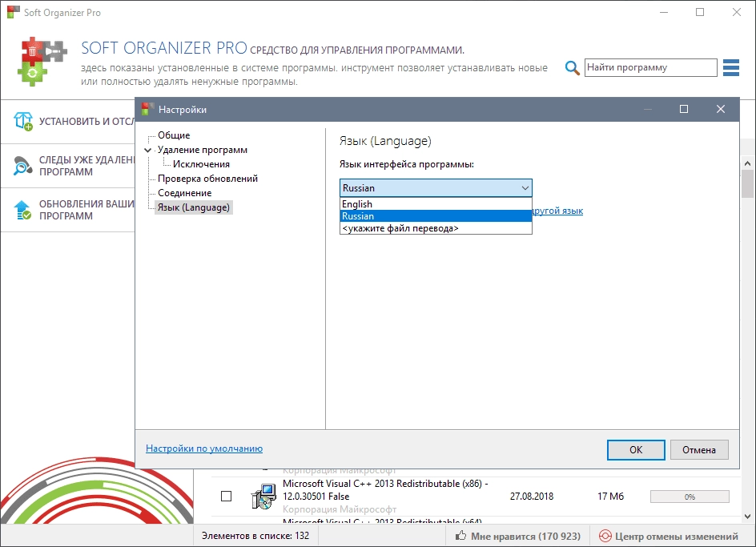Open Центр отмены изменений
The height and width of the screenshot is (547, 756).
point(669,536)
